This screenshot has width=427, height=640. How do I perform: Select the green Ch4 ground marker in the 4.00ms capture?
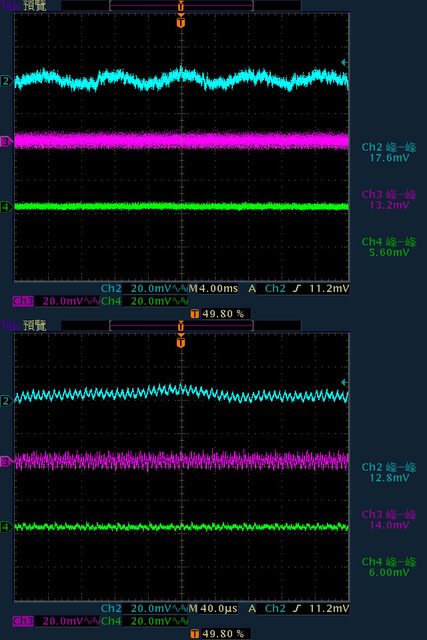tap(6, 207)
